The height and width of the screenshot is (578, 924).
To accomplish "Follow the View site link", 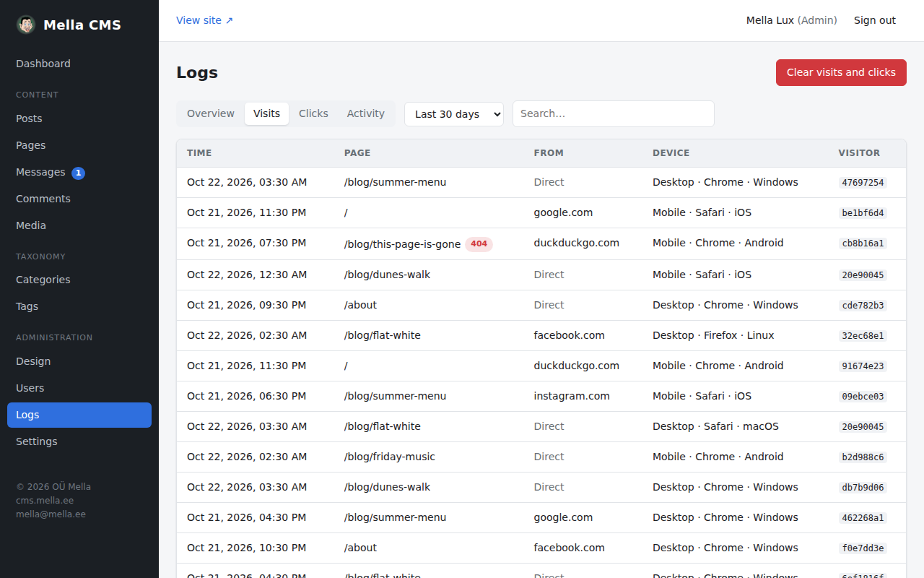I will click(205, 20).
